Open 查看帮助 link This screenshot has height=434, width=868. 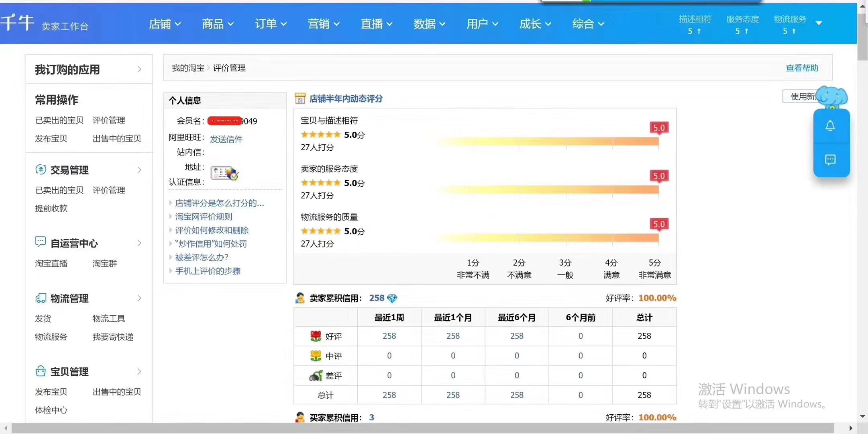pos(802,68)
